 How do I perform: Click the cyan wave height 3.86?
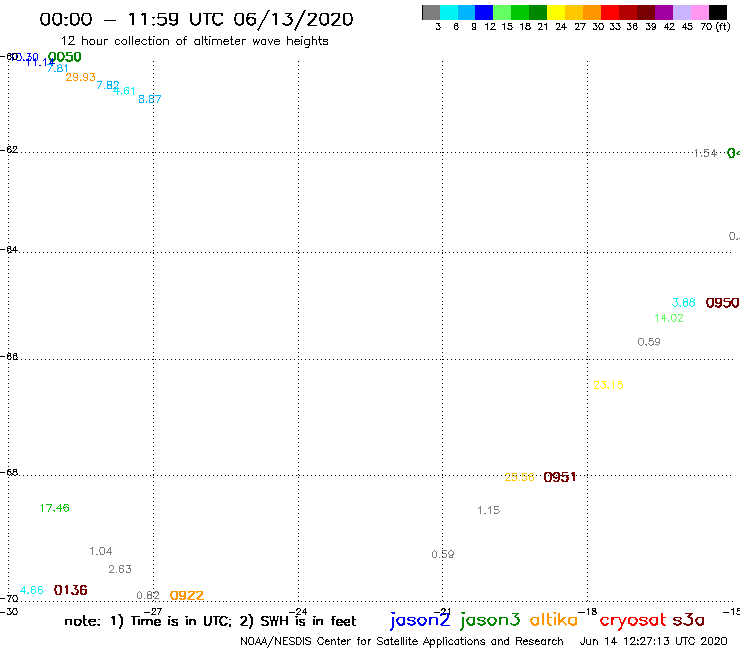[x=683, y=303]
